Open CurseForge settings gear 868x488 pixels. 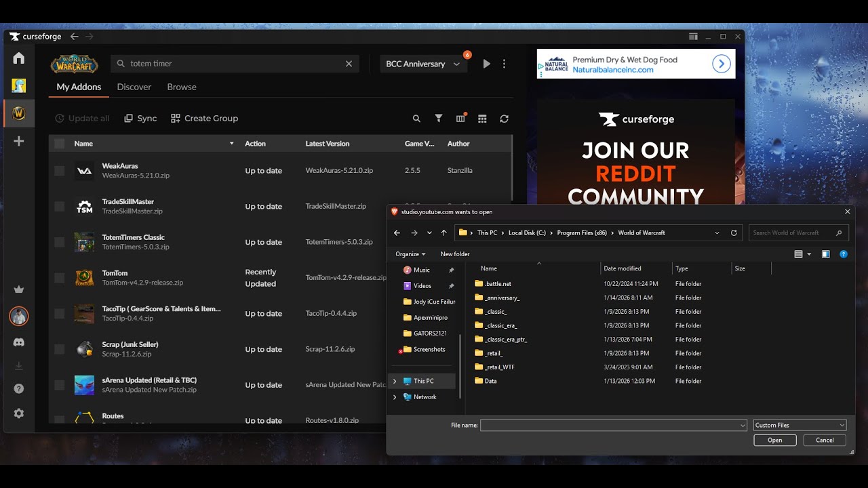point(19,413)
